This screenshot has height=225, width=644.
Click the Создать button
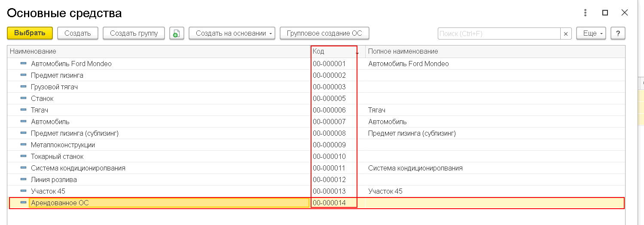point(78,33)
